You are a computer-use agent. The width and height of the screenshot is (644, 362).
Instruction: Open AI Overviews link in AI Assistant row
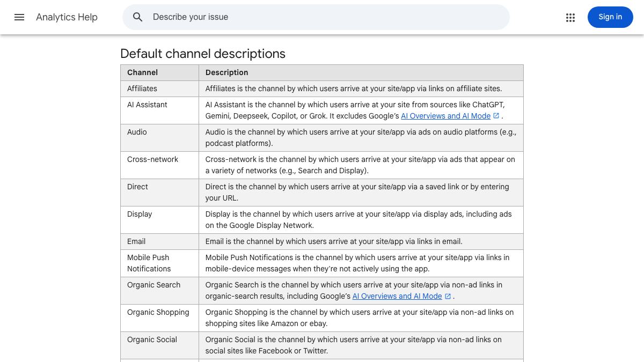[445, 116]
